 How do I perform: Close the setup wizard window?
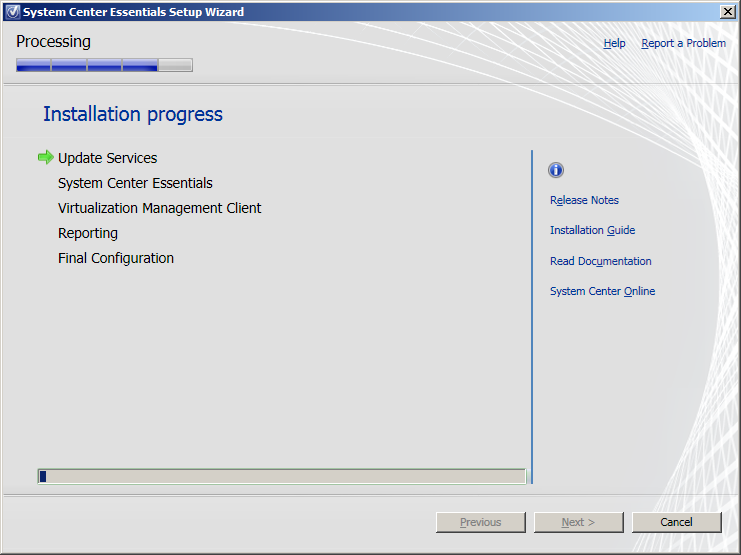[x=727, y=12]
